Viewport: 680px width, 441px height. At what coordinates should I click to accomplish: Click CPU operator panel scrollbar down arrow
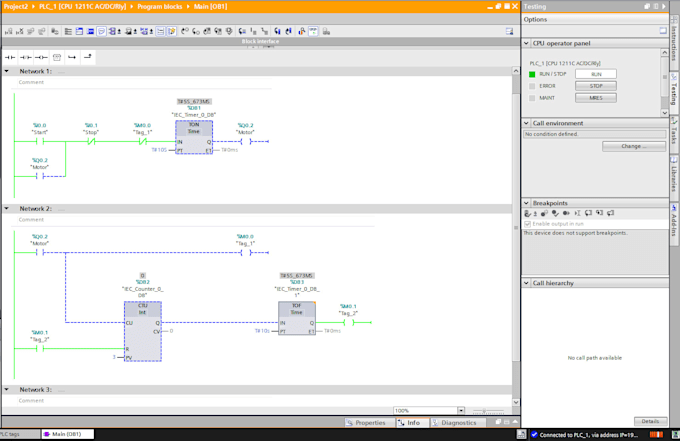tap(664, 113)
